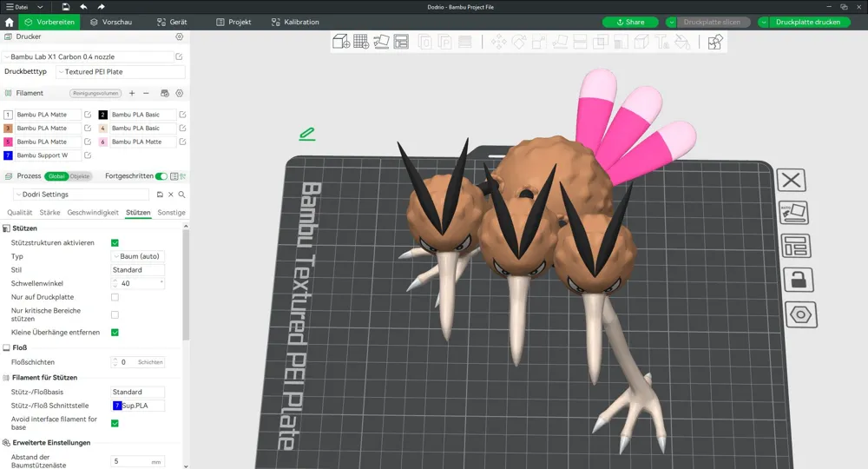Save the Dodri Settings preset
This screenshot has width=868, height=469.
[x=160, y=195]
